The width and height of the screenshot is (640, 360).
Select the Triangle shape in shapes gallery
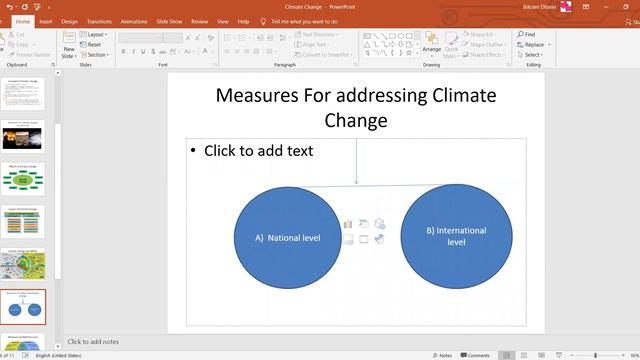coord(367,44)
